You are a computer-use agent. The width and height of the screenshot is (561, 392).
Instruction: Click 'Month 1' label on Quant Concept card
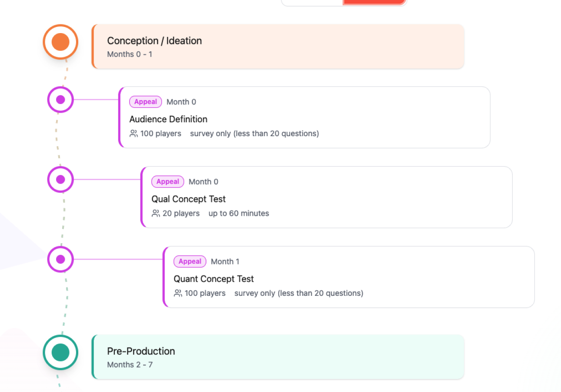coord(225,261)
